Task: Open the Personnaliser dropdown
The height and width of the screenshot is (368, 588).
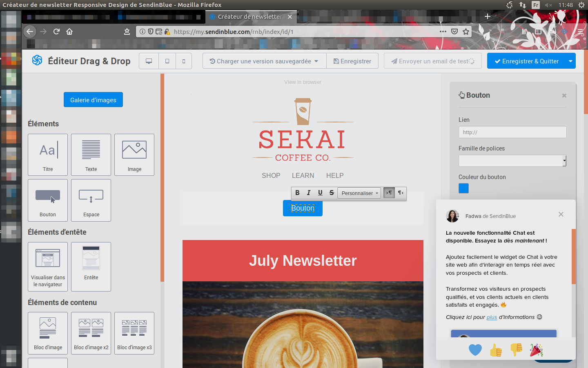Action: coord(359,193)
